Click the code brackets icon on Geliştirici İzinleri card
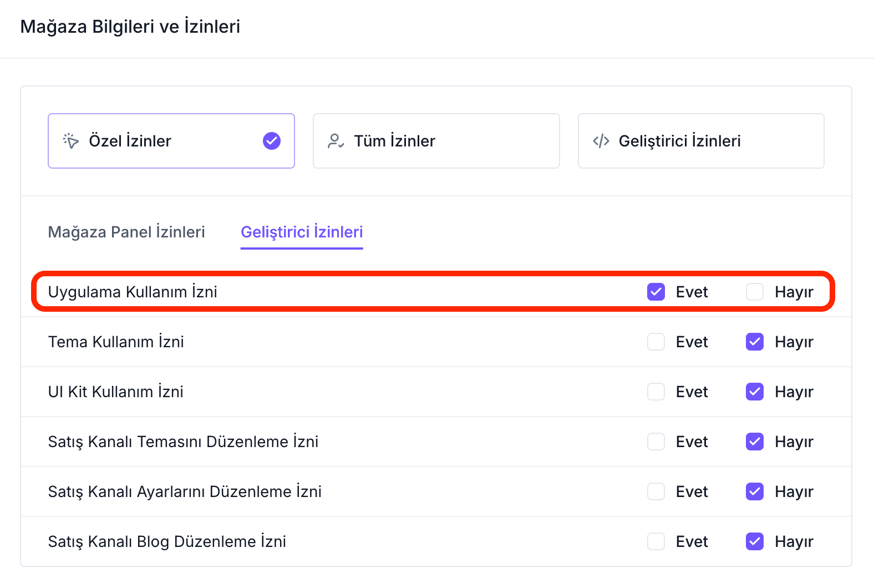Image resolution: width=874 pixels, height=588 pixels. tap(601, 141)
